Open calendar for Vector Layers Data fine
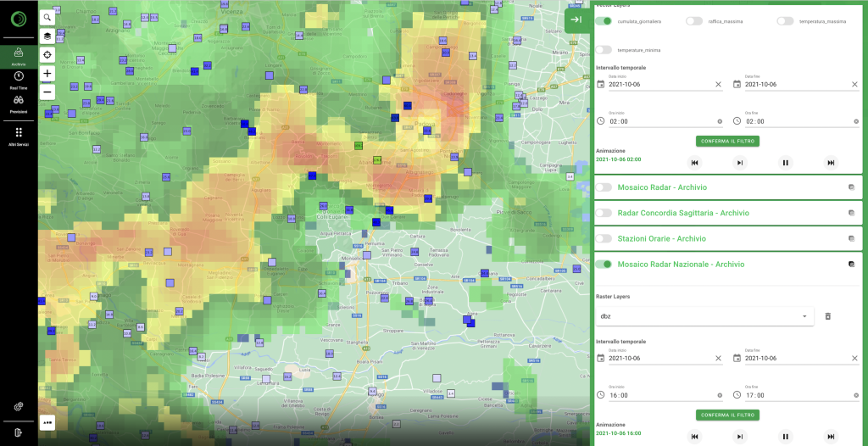This screenshot has width=868, height=446. pyautogui.click(x=737, y=84)
